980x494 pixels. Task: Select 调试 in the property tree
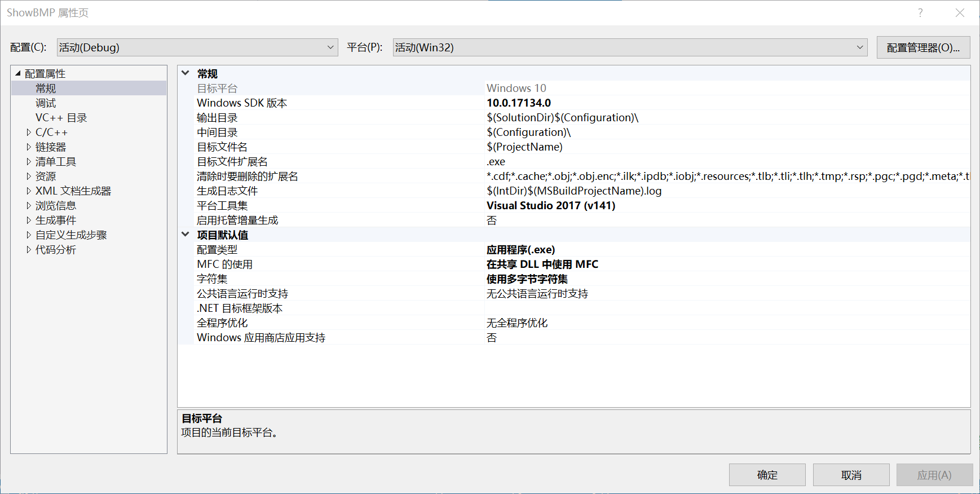[46, 103]
